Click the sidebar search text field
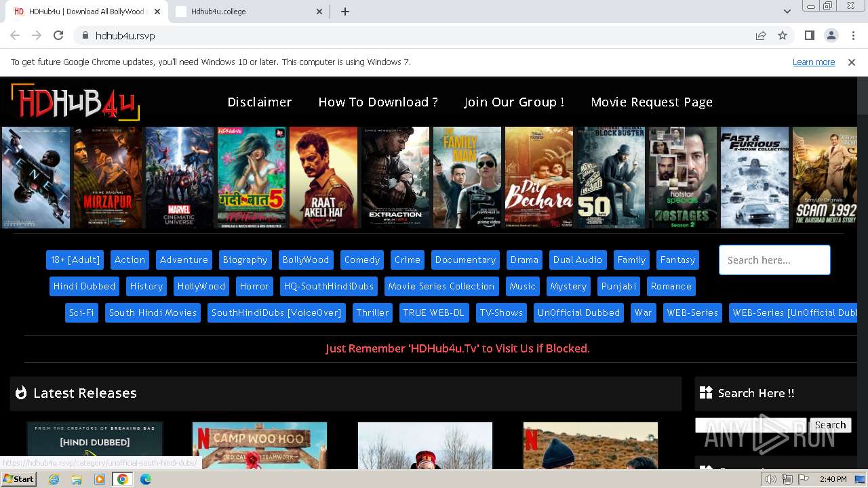This screenshot has height=488, width=868. pyautogui.click(x=751, y=425)
